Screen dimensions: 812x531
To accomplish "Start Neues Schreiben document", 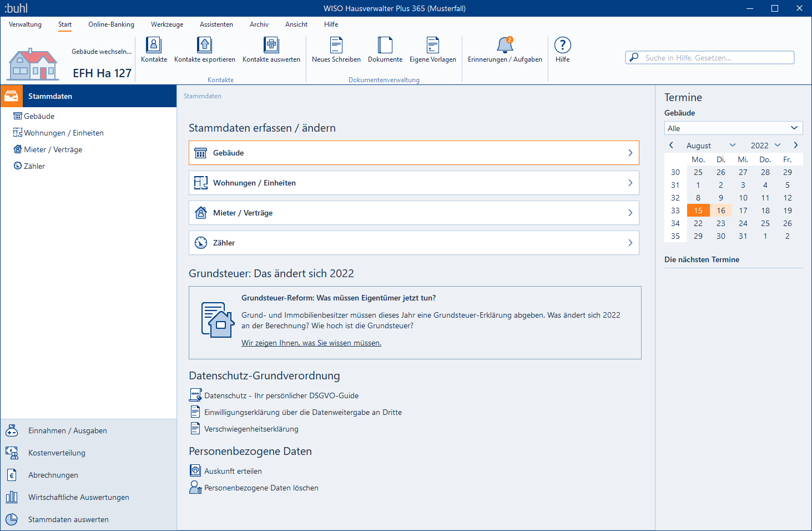I will pyautogui.click(x=336, y=45).
